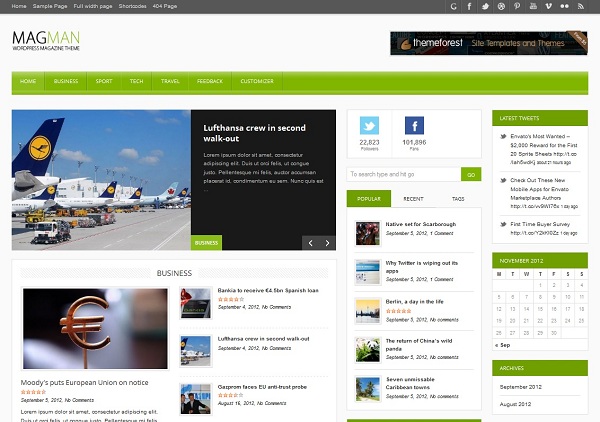Select CUSTOMIZER in green navigation bar

point(257,81)
